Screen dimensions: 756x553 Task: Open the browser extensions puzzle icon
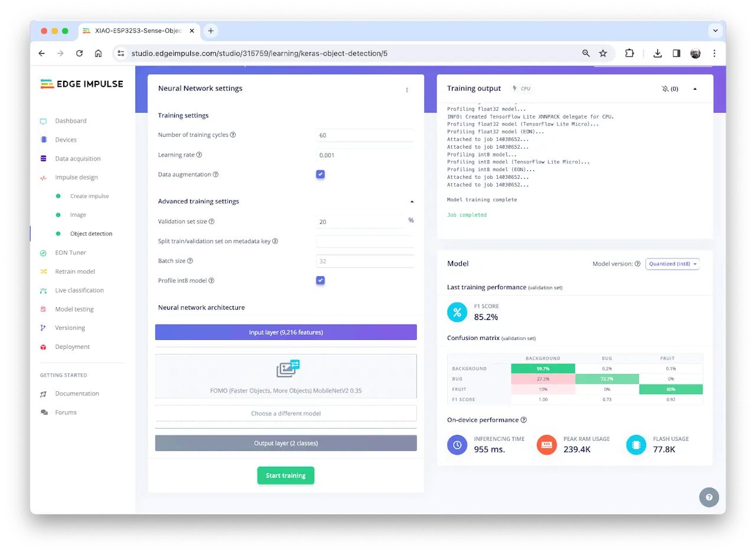tap(630, 53)
